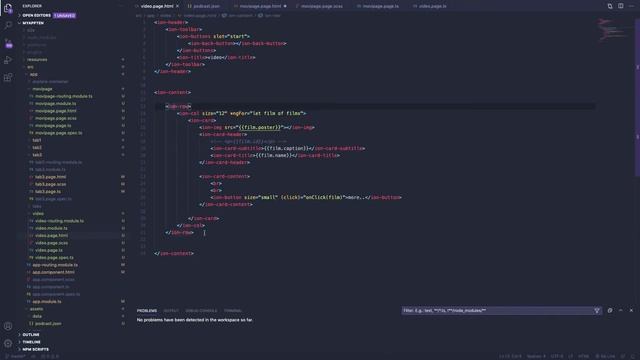Open moviepage.page.spec.ts in explorer
This screenshot has width=640, height=360.
pos(58,133)
